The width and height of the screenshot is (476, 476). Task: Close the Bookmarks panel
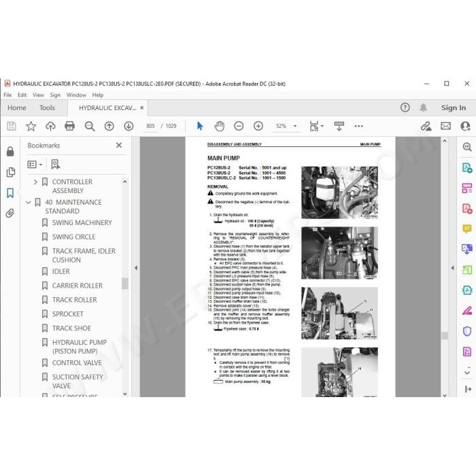tap(119, 146)
